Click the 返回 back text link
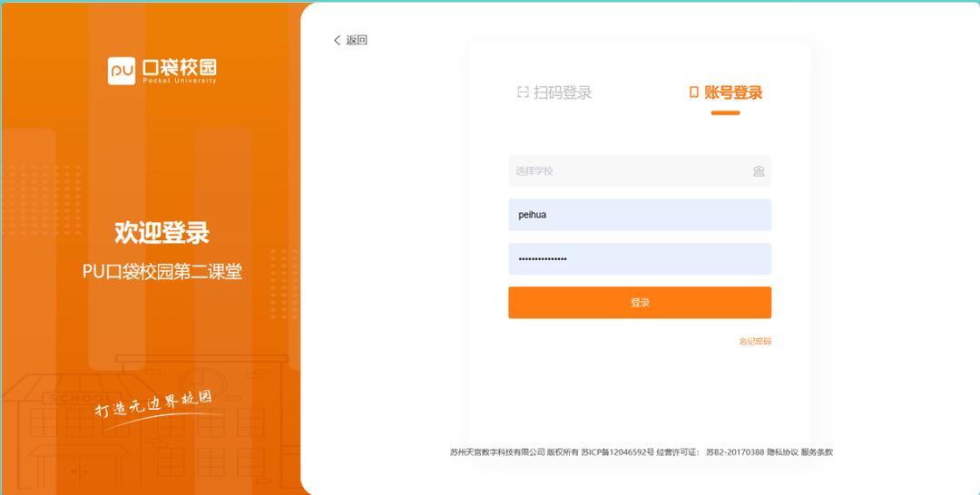 tap(357, 40)
